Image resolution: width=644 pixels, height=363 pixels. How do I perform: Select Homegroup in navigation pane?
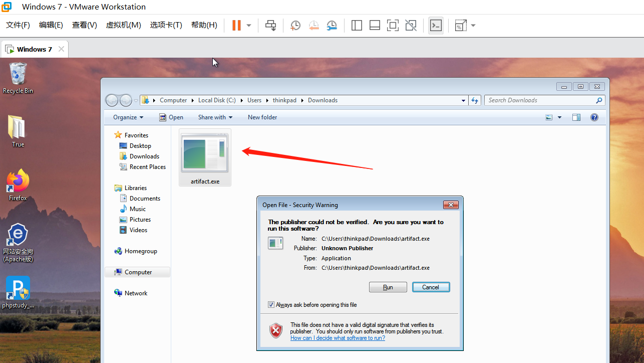[x=136, y=251]
